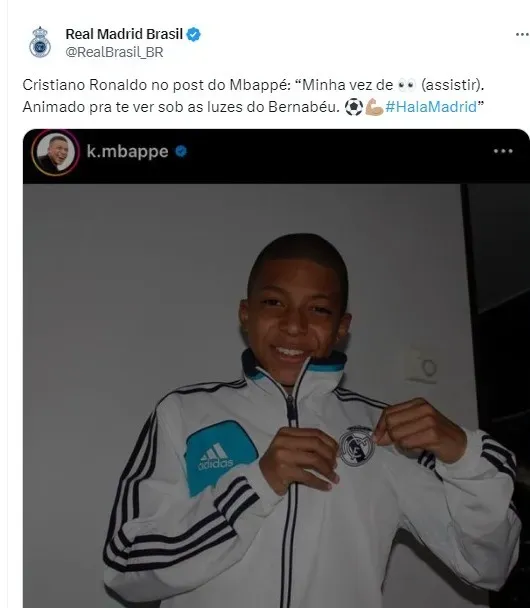Expand the three-dot menu in the Instagram header
530x608 pixels.
click(503, 151)
